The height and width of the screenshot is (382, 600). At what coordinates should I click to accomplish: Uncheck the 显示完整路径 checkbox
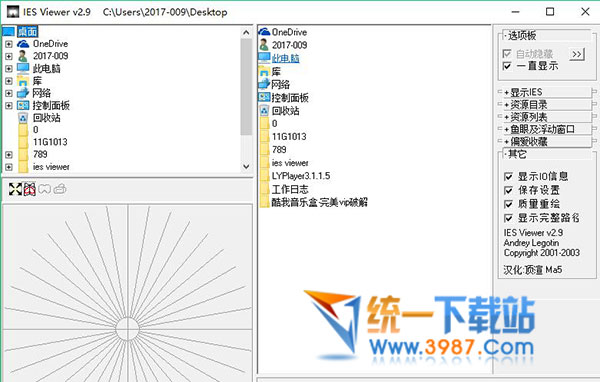point(508,218)
